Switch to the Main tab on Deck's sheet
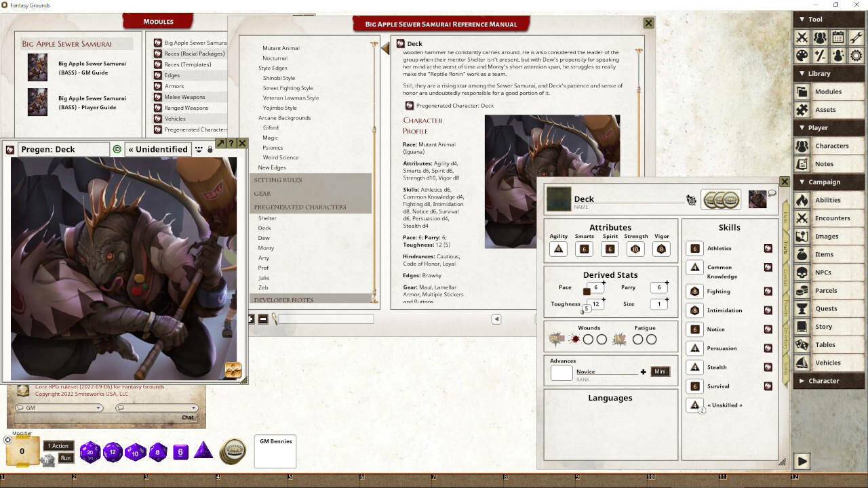The image size is (868, 488). (784, 217)
